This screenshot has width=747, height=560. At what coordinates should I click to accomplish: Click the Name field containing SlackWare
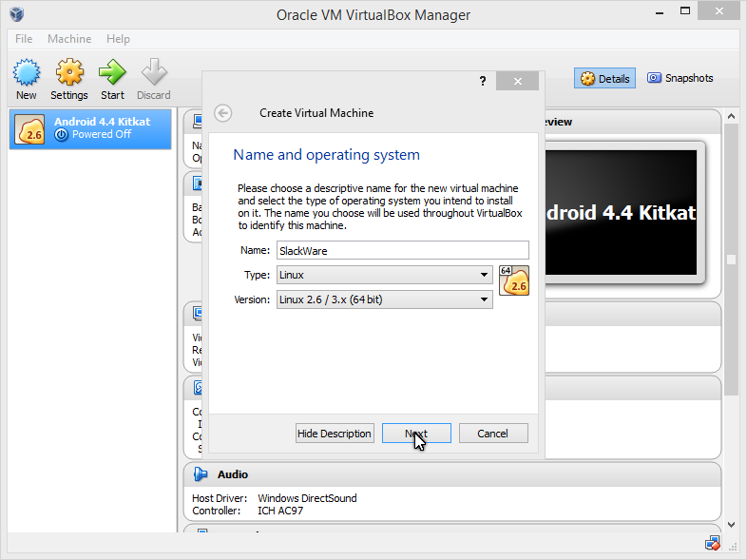(403, 250)
